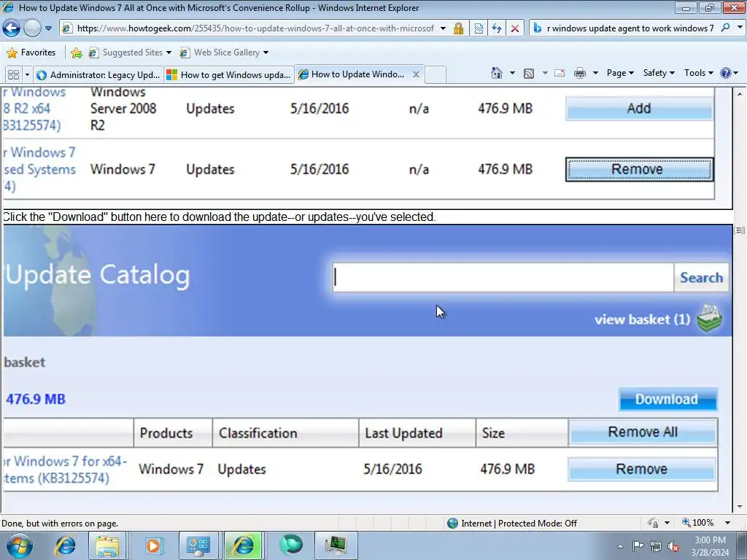Open Web Slice Gallery dropdown
This screenshot has width=747, height=560.
[224, 52]
